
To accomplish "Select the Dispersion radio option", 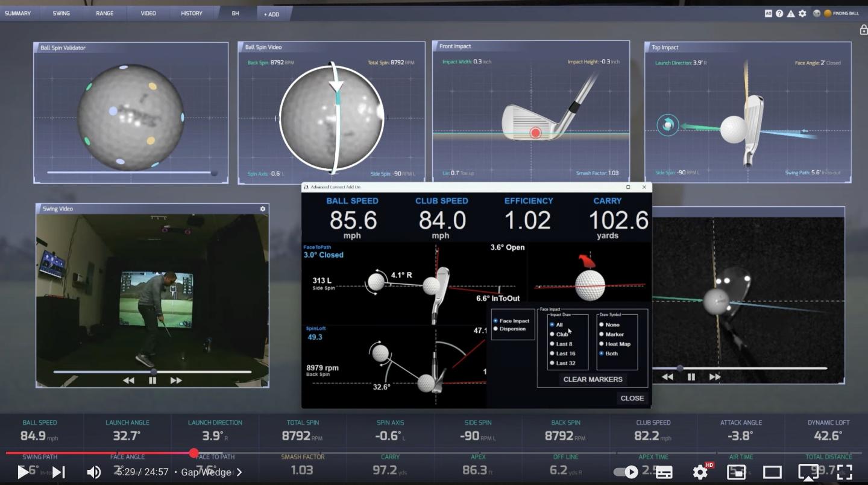I will tap(496, 329).
